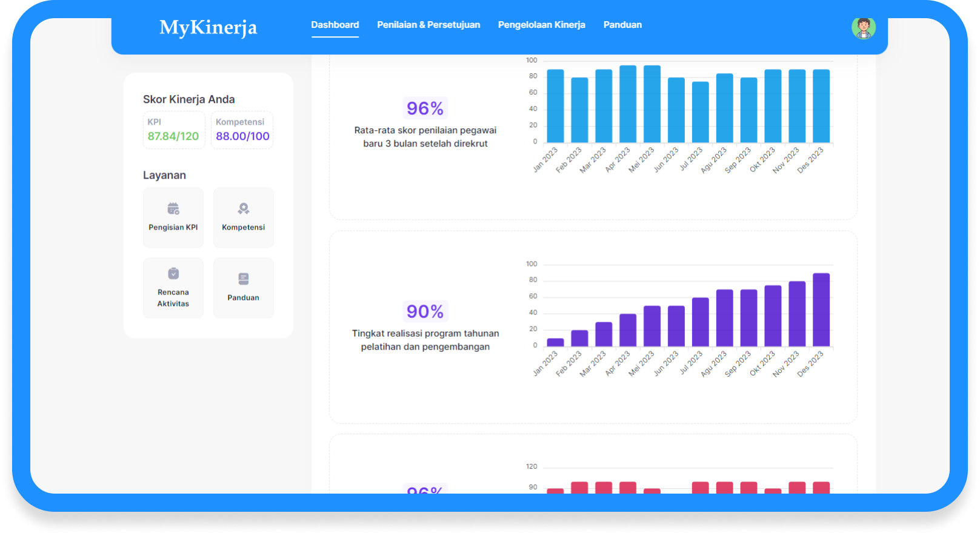This screenshot has width=980, height=536.
Task: Click the Jul 2023 blue bar
Action: coord(700,112)
